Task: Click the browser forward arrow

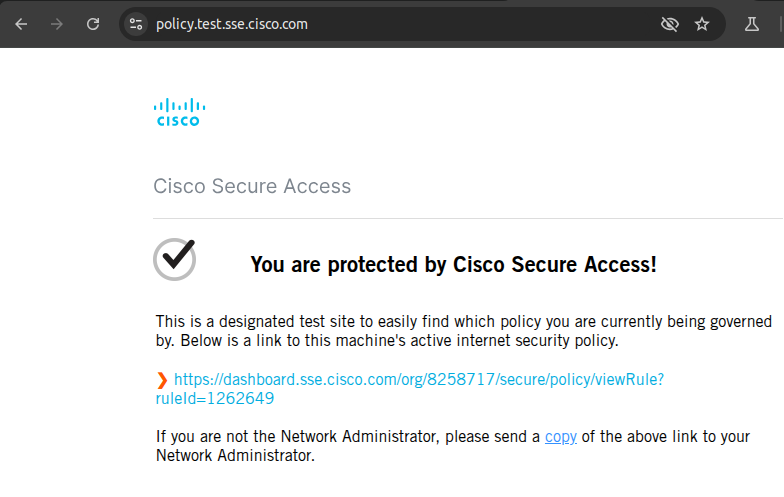Action: click(57, 24)
